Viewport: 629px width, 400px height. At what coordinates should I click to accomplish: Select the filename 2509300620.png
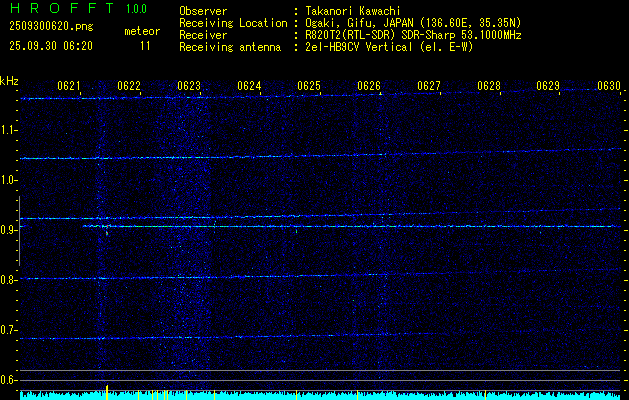51,27
